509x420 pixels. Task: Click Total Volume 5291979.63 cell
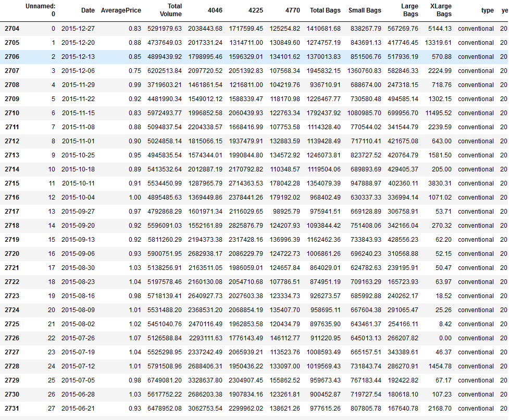pyautogui.click(x=165, y=29)
